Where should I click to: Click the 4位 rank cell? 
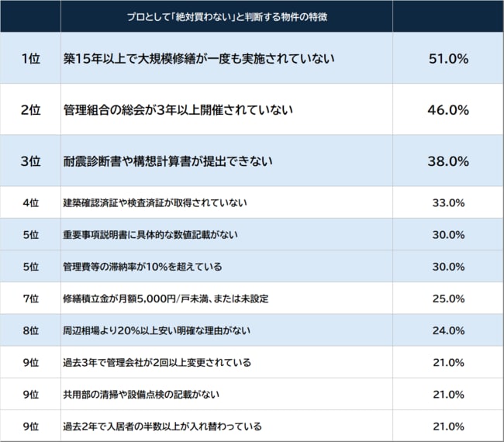click(x=30, y=203)
